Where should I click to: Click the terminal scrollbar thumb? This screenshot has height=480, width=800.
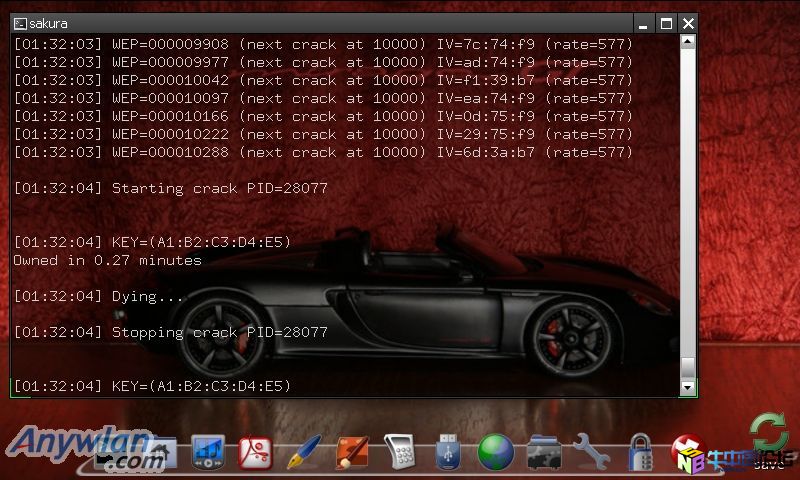(x=688, y=366)
